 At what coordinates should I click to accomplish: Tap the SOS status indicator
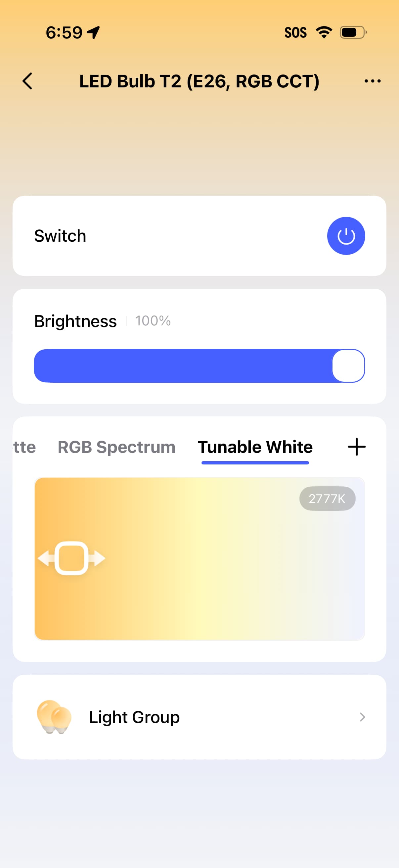(295, 33)
